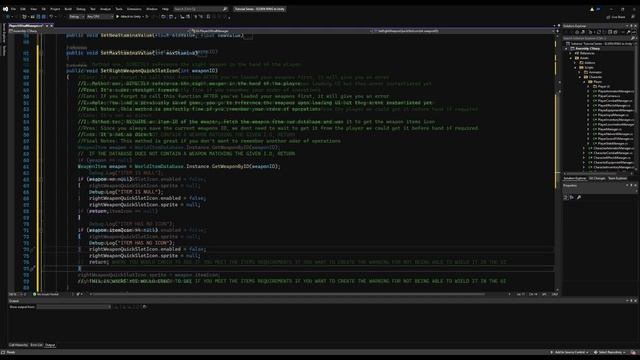Click the notifications warning icon in title bar
The image size is (640, 360).
pos(592,9)
